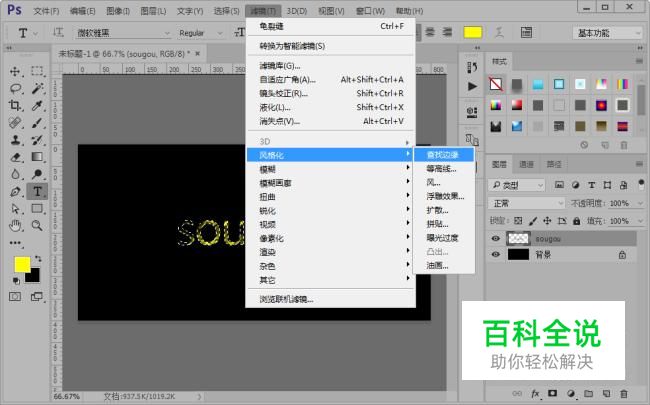650x405 pixels.
Task: Open the 基本功能 workspace dropdown
Action: pos(608,33)
